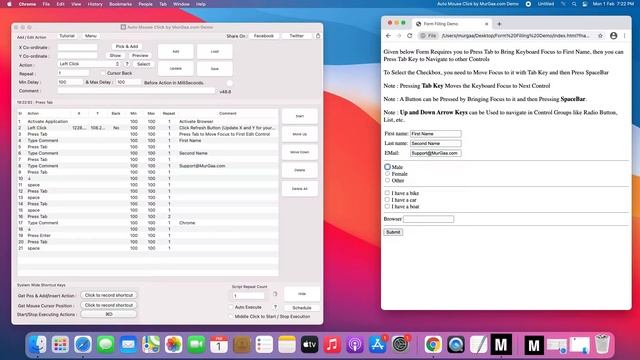Screen dimensions: 640x360
Task: Click the Pick & Add button
Action: [x=127, y=47]
